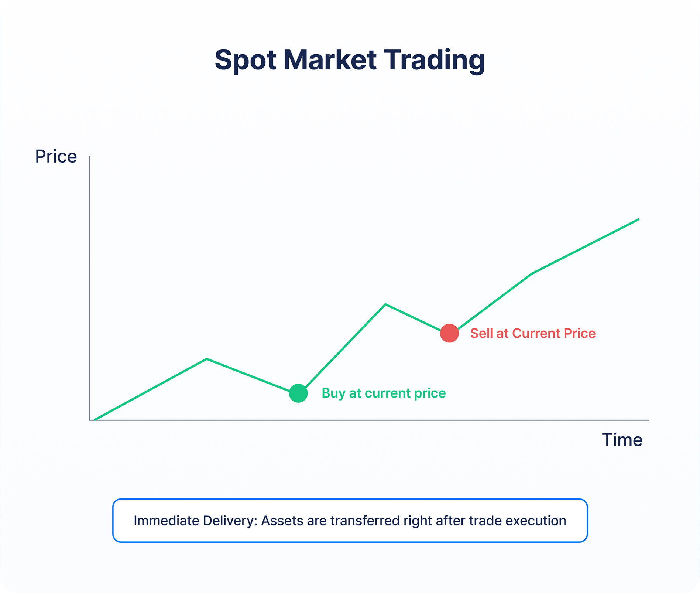The image size is (700, 593).
Task: Click the green line's peak before the sell point
Action: pyautogui.click(x=385, y=304)
